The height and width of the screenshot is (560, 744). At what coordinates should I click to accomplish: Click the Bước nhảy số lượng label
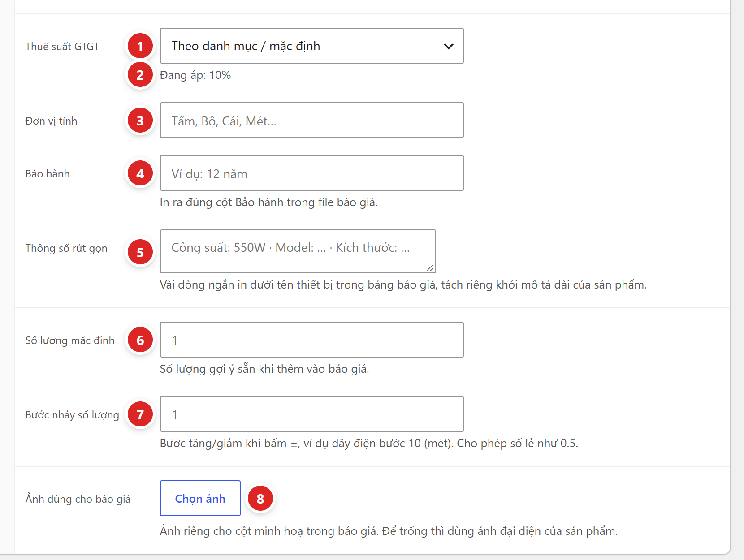pos(72,415)
